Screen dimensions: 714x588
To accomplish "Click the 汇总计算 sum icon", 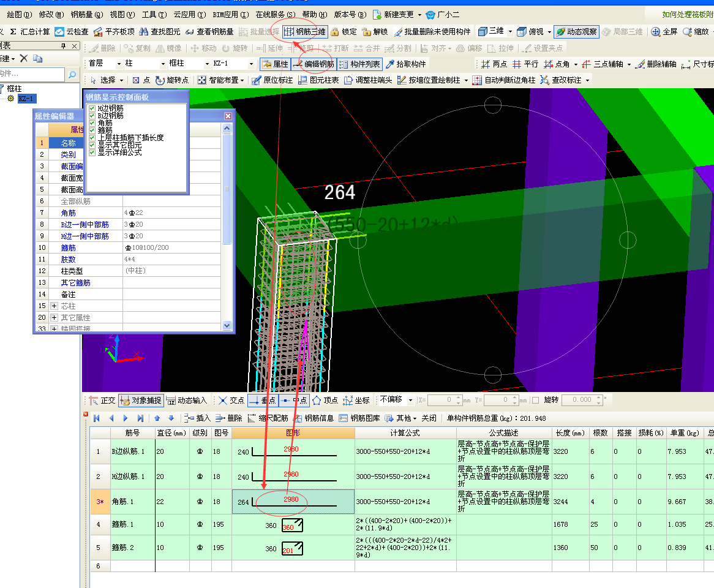I will tap(13, 31).
